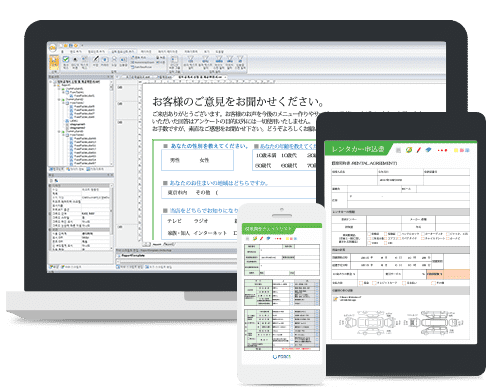The image size is (486, 390).
Task: Tap the gray page icon on tablet toolbar
Action: [398, 150]
